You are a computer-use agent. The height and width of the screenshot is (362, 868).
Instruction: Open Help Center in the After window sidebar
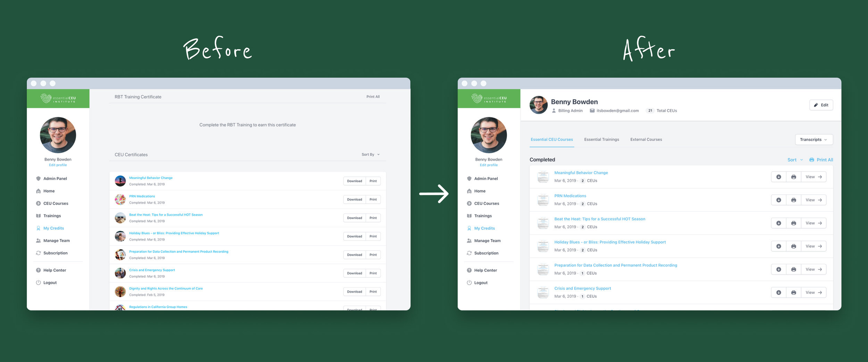tap(485, 270)
